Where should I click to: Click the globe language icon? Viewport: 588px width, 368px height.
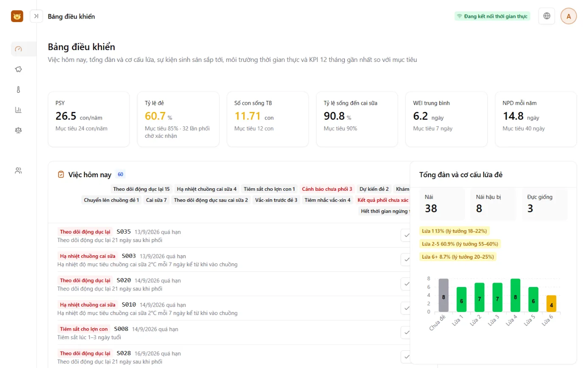click(x=546, y=16)
